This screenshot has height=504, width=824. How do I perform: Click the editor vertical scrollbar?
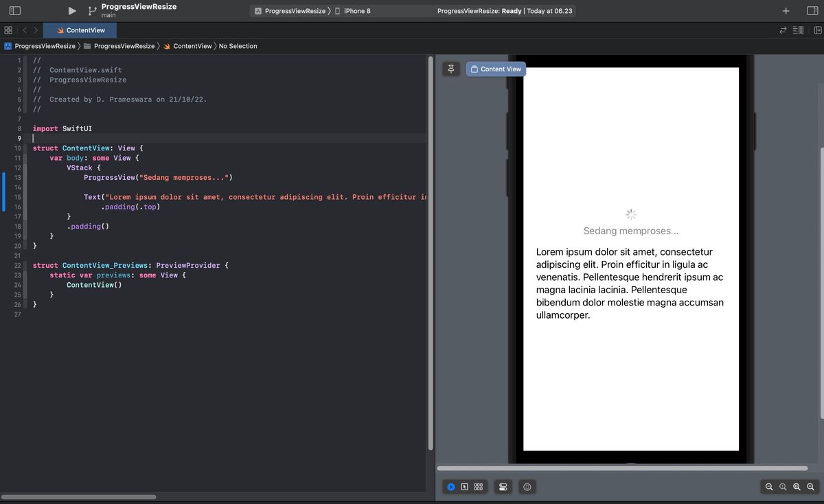(431, 252)
